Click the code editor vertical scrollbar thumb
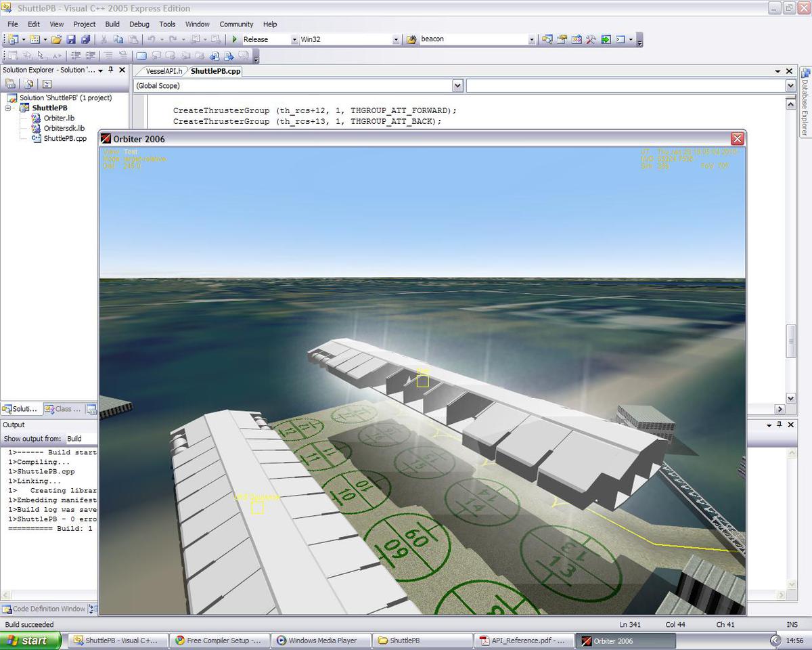 790,341
